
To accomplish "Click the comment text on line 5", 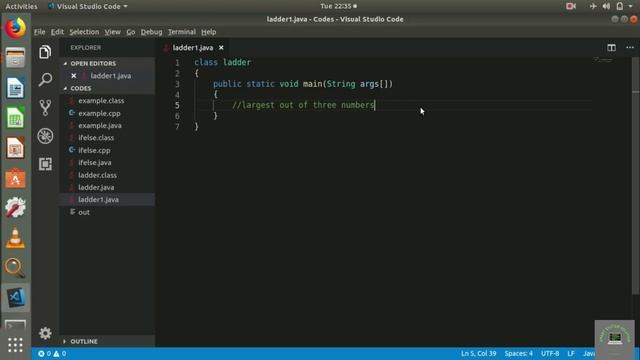I will 303,105.
